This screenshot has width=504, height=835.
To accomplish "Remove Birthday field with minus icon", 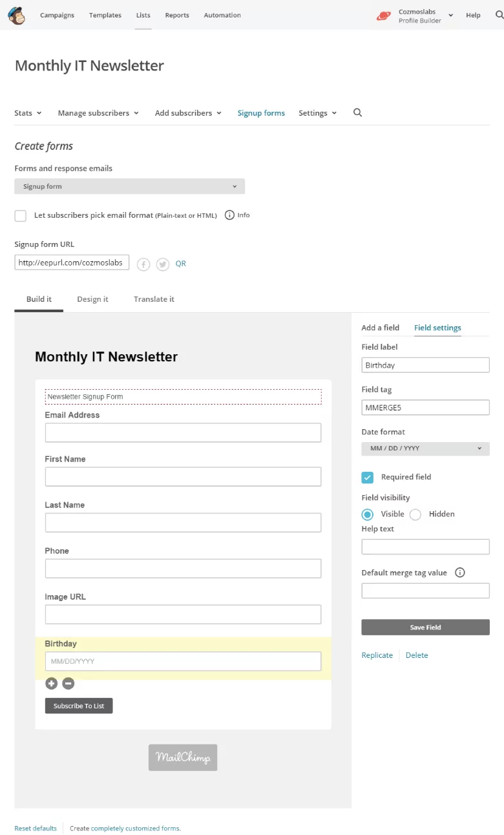I will tap(68, 683).
